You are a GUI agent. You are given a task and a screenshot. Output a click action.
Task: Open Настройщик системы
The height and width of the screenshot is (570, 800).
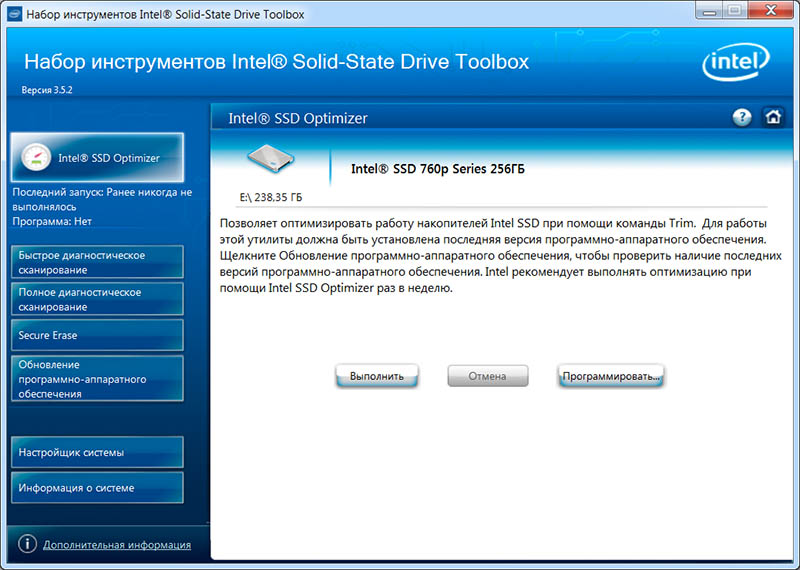coord(97,452)
